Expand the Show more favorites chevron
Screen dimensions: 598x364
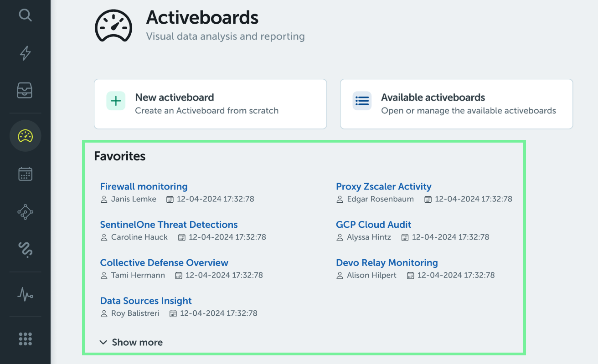[x=104, y=343]
